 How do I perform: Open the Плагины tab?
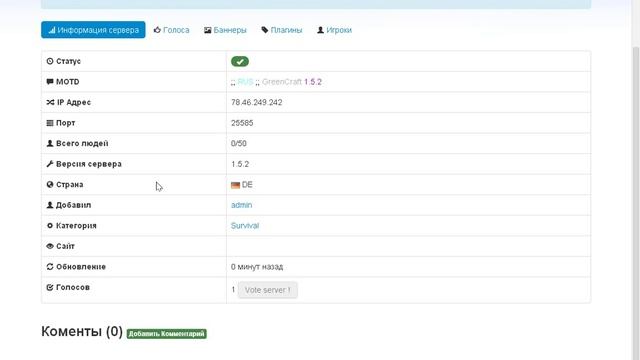pos(282,30)
